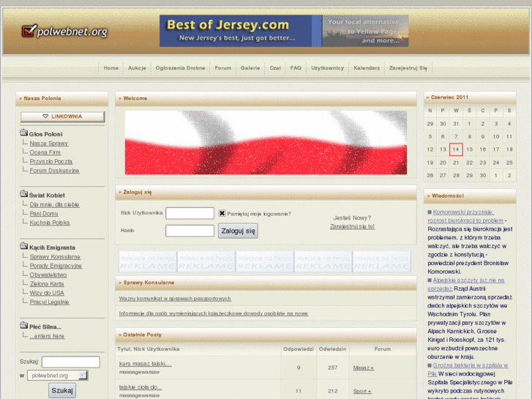The image size is (532, 399).
Task: Click in the Szukaj search text field
Action: tap(70, 362)
